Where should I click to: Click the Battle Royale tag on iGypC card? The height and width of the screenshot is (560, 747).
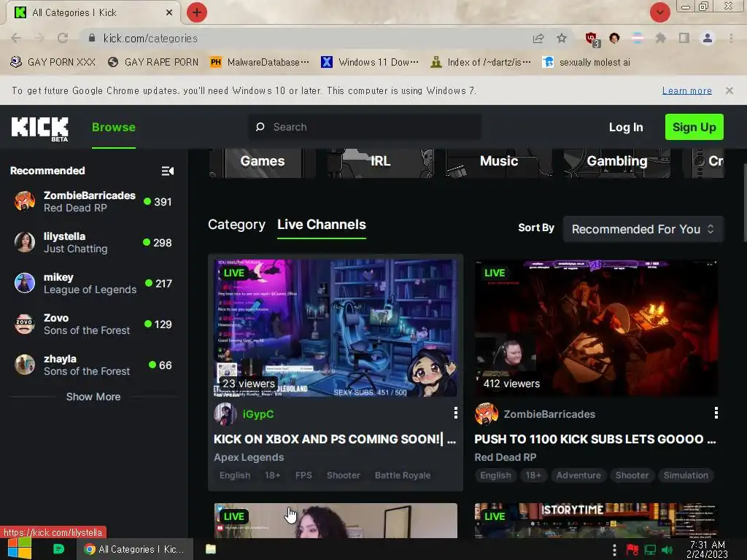pos(403,475)
